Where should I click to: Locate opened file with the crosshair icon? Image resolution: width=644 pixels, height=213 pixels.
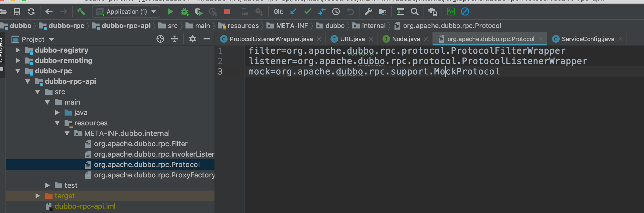[x=160, y=39]
